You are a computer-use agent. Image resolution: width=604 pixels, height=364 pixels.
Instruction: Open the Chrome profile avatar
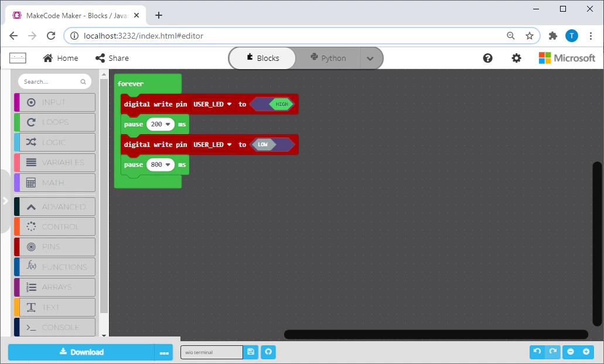572,36
